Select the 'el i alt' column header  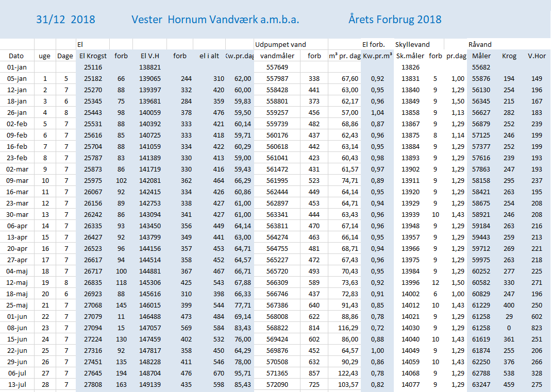[x=209, y=56]
